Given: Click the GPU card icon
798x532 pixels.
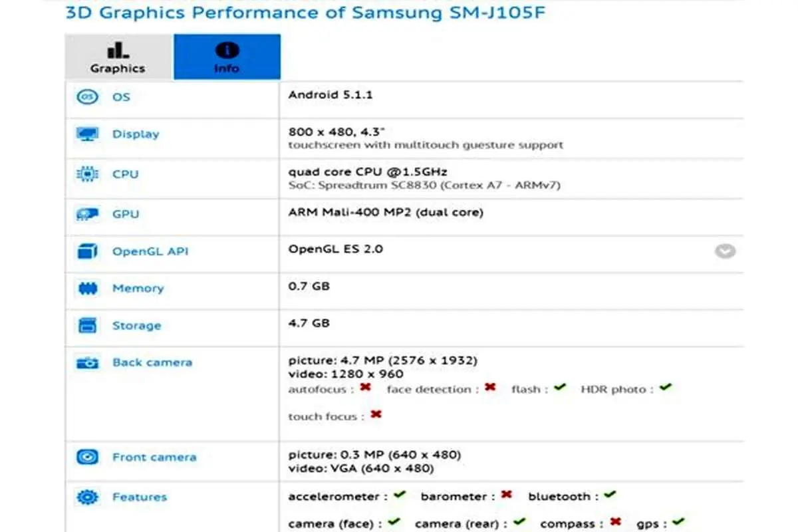Looking at the screenshot, I should 87,214.
